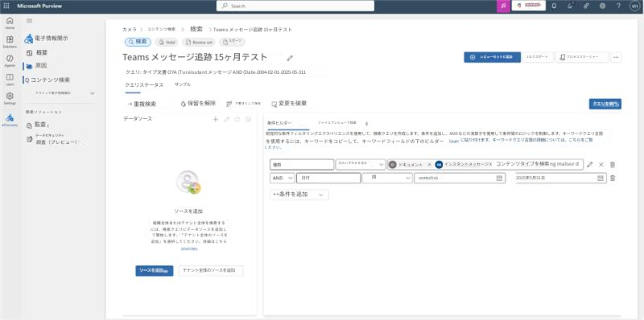Open 調査（プレビュー） in the navigation
The width and height of the screenshot is (644, 320).
pos(52,139)
